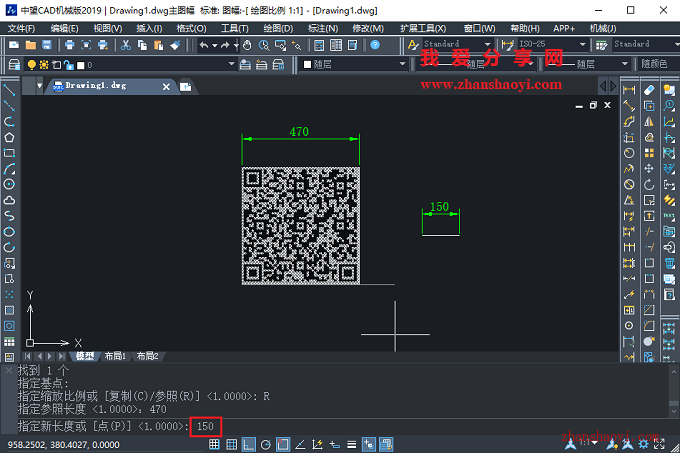
Task: Jump to last layout tab arrow
Action: pyautogui.click(x=62, y=356)
